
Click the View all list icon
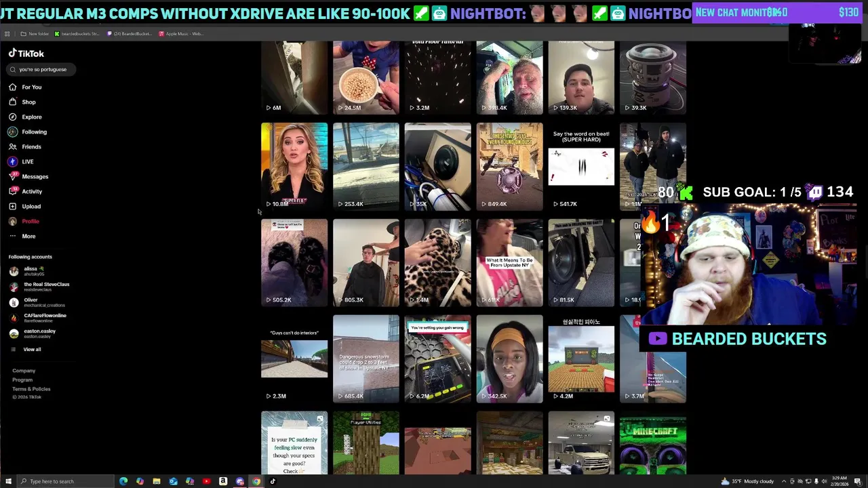pyautogui.click(x=13, y=349)
